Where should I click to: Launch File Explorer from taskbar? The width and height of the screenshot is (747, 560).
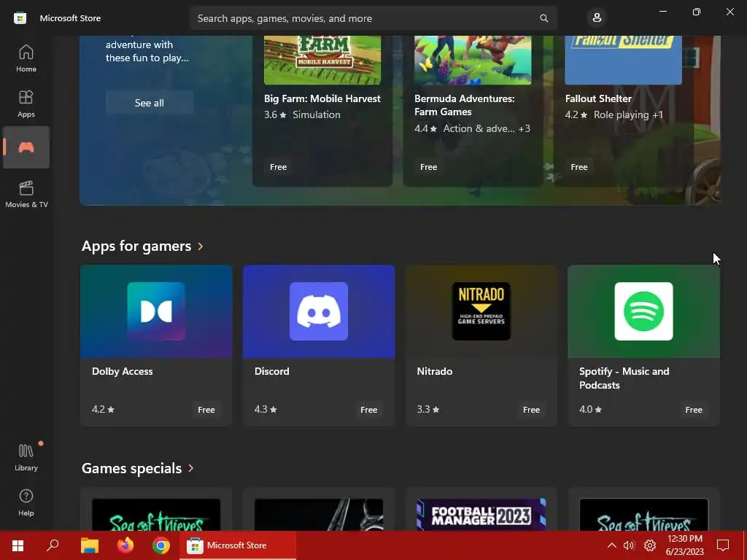pyautogui.click(x=90, y=545)
